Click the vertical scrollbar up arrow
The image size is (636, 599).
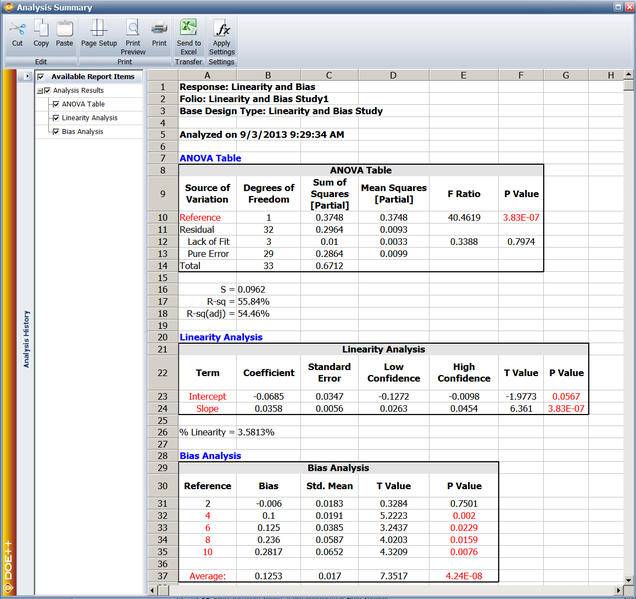point(628,86)
